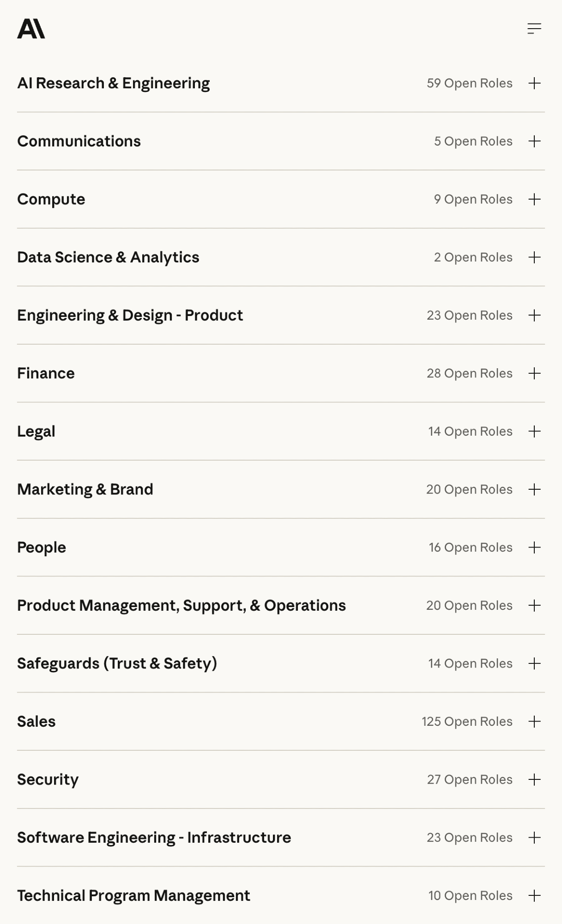Expand Safeguards (Trust & Safety) heading
Image resolution: width=562 pixels, height=924 pixels.
[117, 664]
